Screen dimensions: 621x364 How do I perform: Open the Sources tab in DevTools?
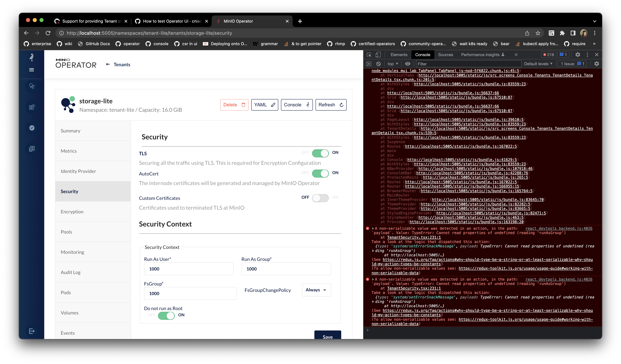445,55
